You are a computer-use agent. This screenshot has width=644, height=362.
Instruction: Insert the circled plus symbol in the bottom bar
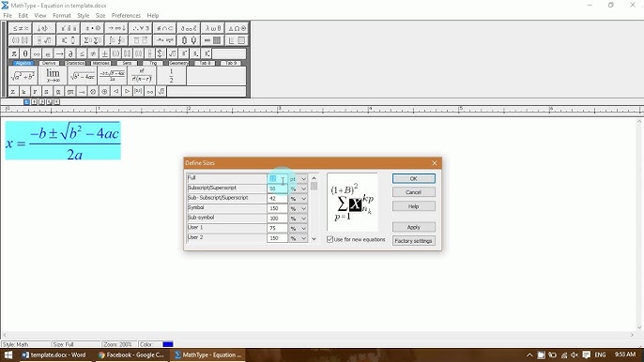pos(104,92)
